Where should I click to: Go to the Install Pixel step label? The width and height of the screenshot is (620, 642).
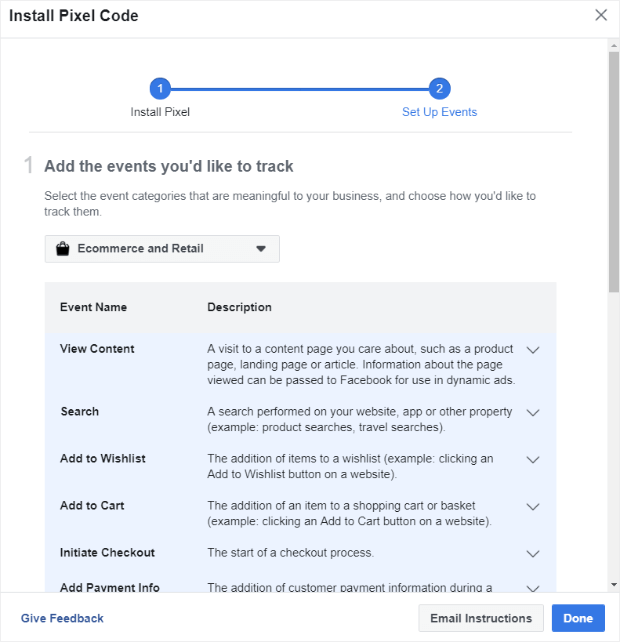coord(160,112)
